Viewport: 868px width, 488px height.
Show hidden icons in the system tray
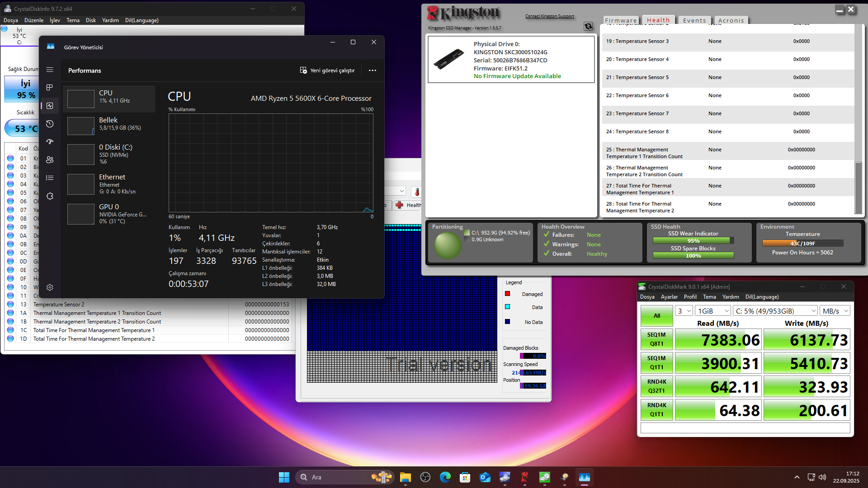click(x=797, y=477)
